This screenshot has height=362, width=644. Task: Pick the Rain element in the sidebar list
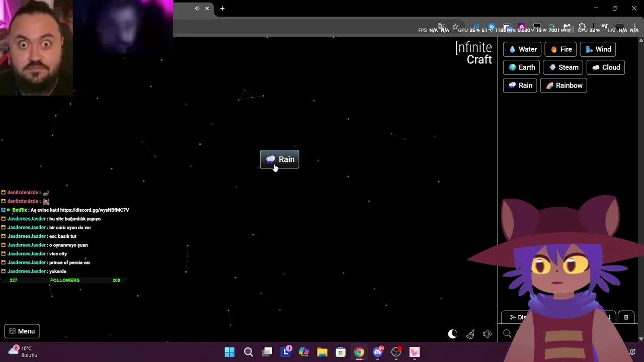[x=520, y=85]
